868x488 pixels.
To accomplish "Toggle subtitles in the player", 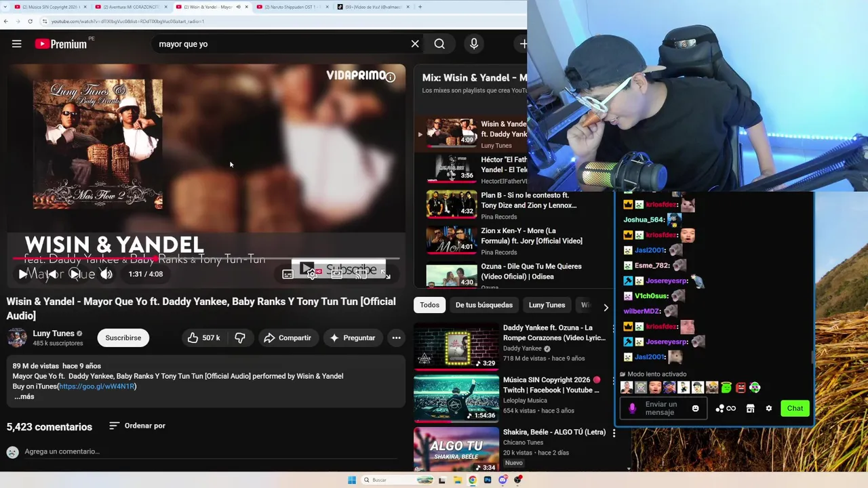I will click(x=288, y=274).
